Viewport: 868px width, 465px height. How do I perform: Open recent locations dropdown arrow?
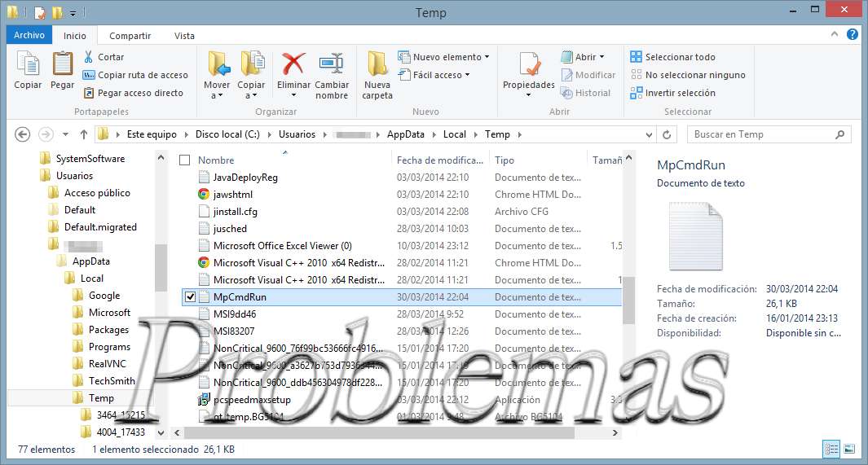(x=65, y=134)
